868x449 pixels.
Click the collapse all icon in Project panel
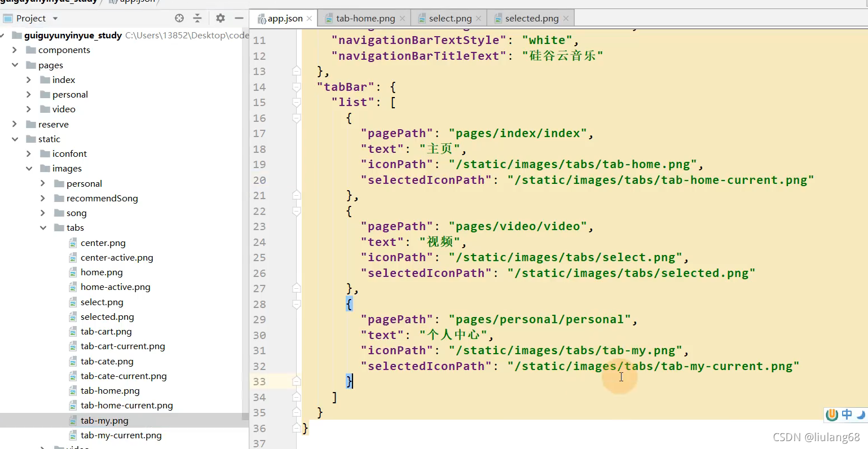[x=197, y=18]
